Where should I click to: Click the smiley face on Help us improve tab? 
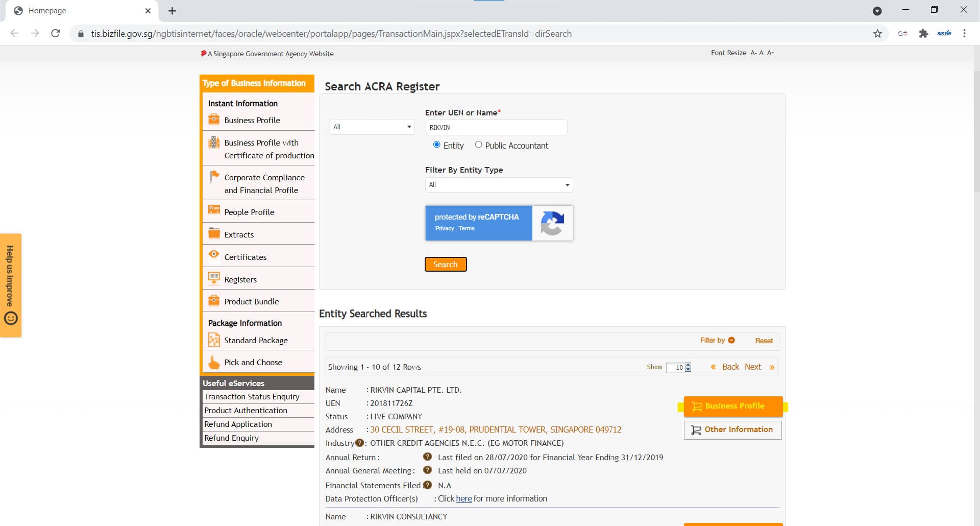pyautogui.click(x=11, y=318)
